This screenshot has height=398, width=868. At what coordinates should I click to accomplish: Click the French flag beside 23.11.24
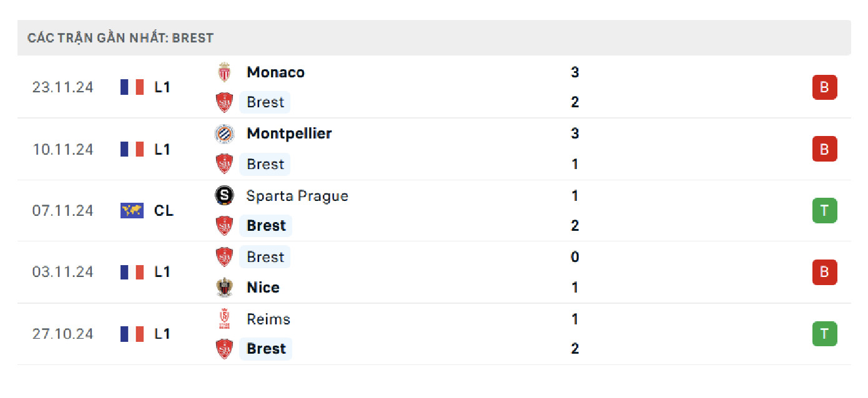(x=131, y=87)
